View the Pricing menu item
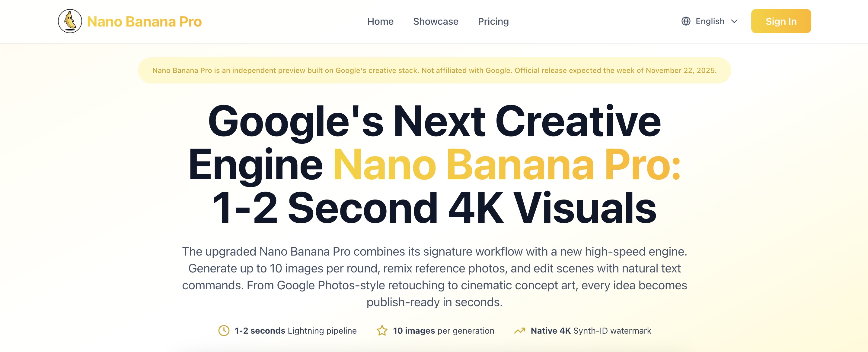This screenshot has height=352, width=868. pos(493,21)
